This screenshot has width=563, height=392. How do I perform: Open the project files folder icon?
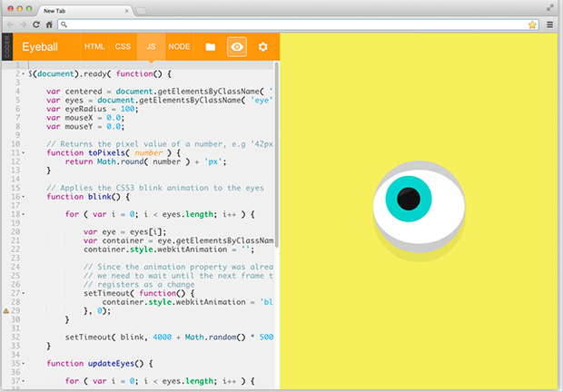tap(211, 46)
